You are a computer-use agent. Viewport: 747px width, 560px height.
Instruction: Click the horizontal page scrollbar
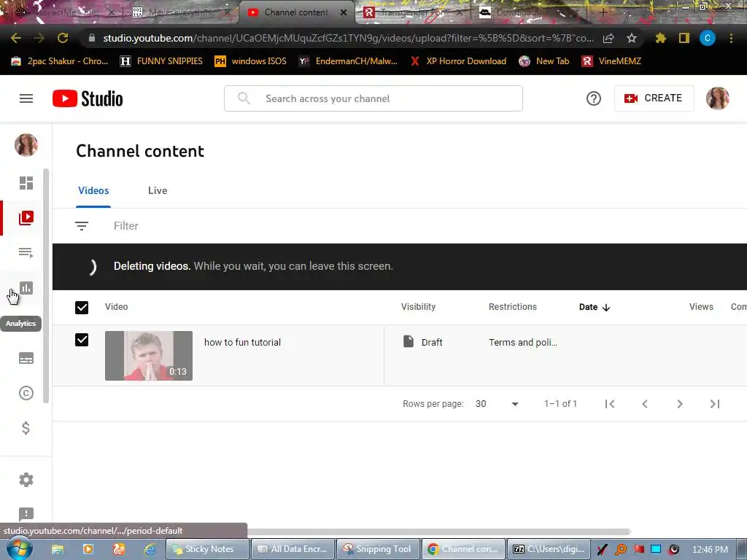coord(438,532)
